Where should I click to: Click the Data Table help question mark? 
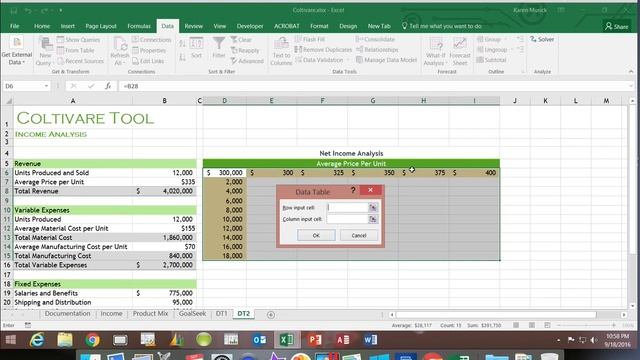[x=353, y=190]
